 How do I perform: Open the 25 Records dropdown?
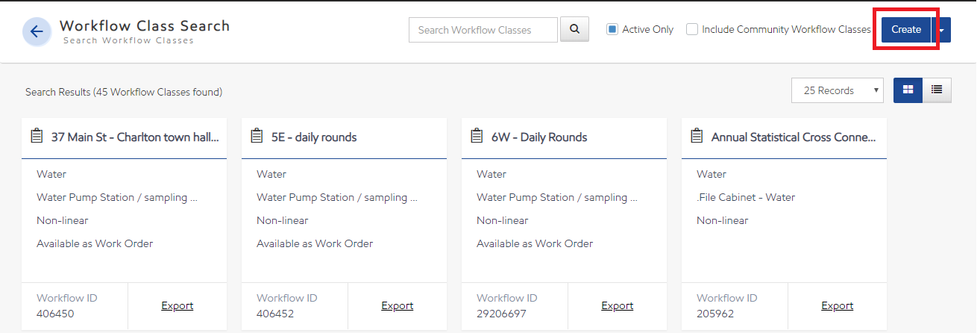click(837, 90)
